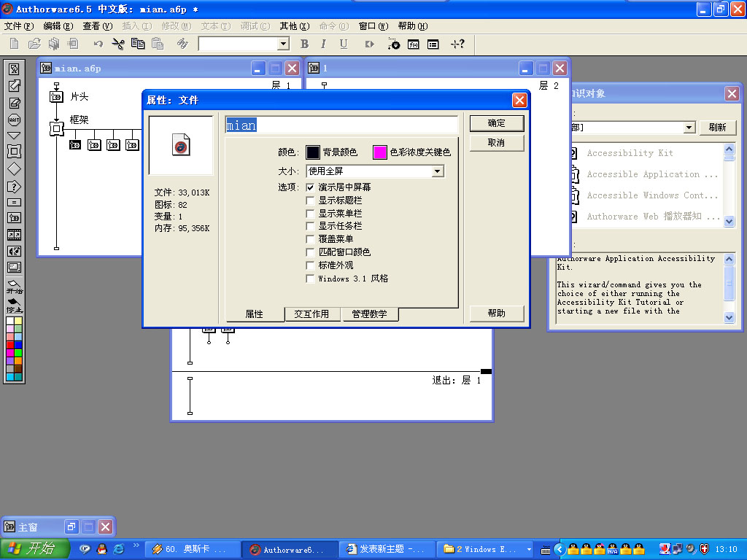This screenshot has height=560, width=747.
Task: Switch to the 管理教学 tab
Action: pyautogui.click(x=369, y=314)
